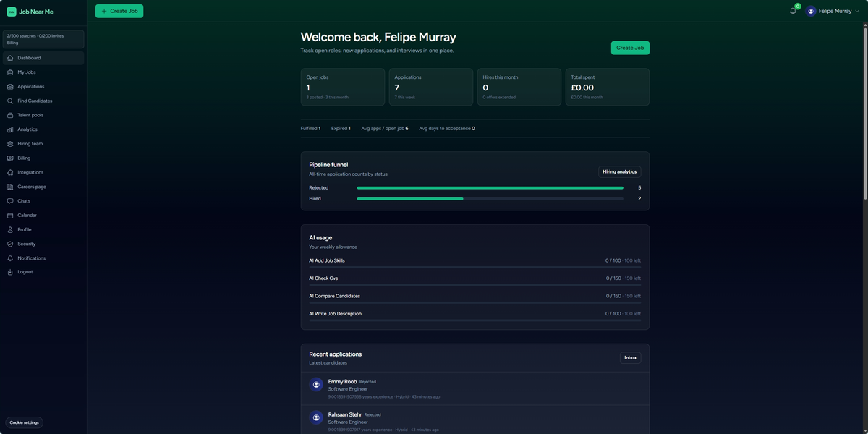Image resolution: width=868 pixels, height=434 pixels.
Task: Click the Hired pipeline progress bar
Action: click(490, 198)
